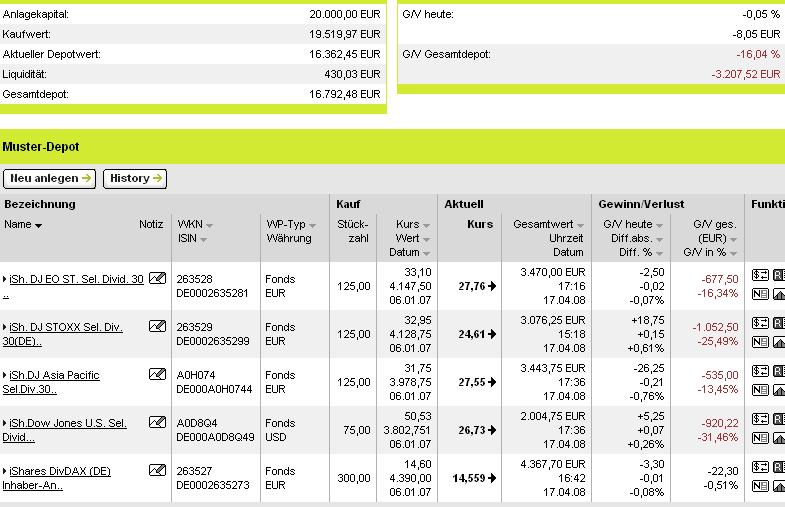
Task: Edit note icon for iSh.DJ Asia Pacific Sel.Div.30
Action: tap(157, 374)
